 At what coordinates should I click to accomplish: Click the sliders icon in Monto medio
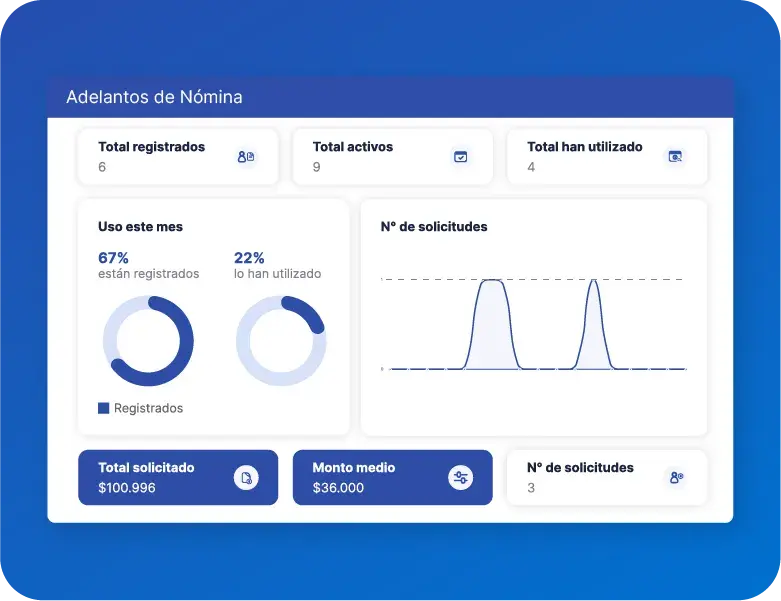click(460, 478)
